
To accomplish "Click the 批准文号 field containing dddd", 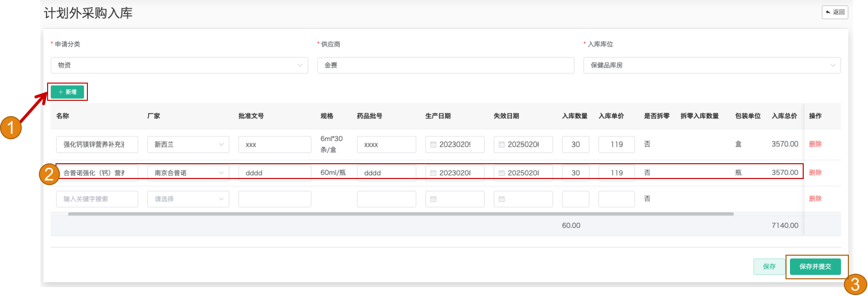I will [x=275, y=173].
